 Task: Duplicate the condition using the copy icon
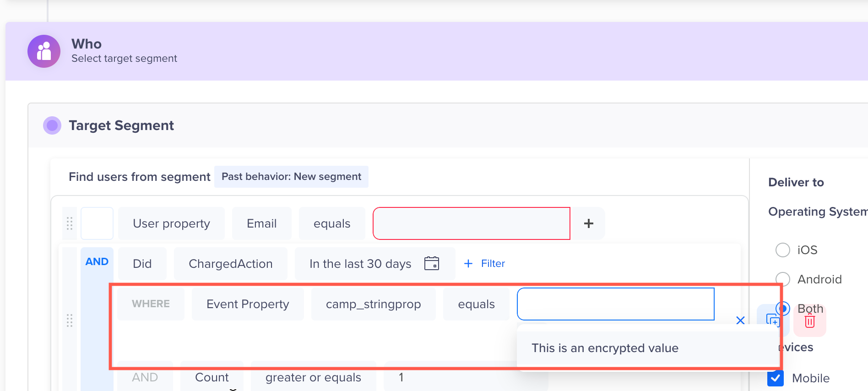(773, 320)
